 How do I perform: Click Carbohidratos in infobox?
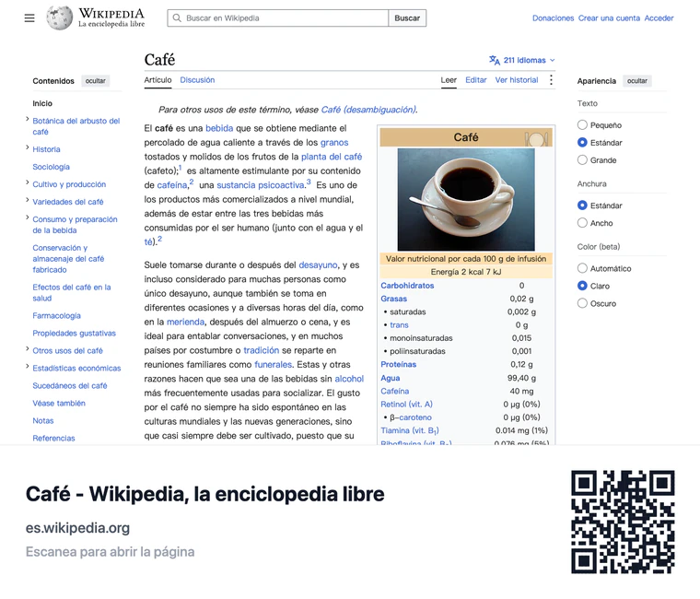[407, 286]
